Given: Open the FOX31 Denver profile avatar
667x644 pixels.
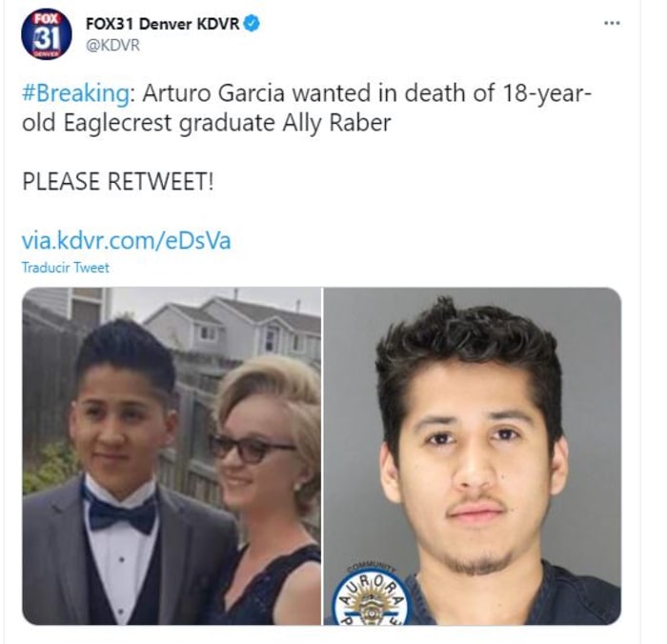Looking at the screenshot, I should tap(47, 34).
